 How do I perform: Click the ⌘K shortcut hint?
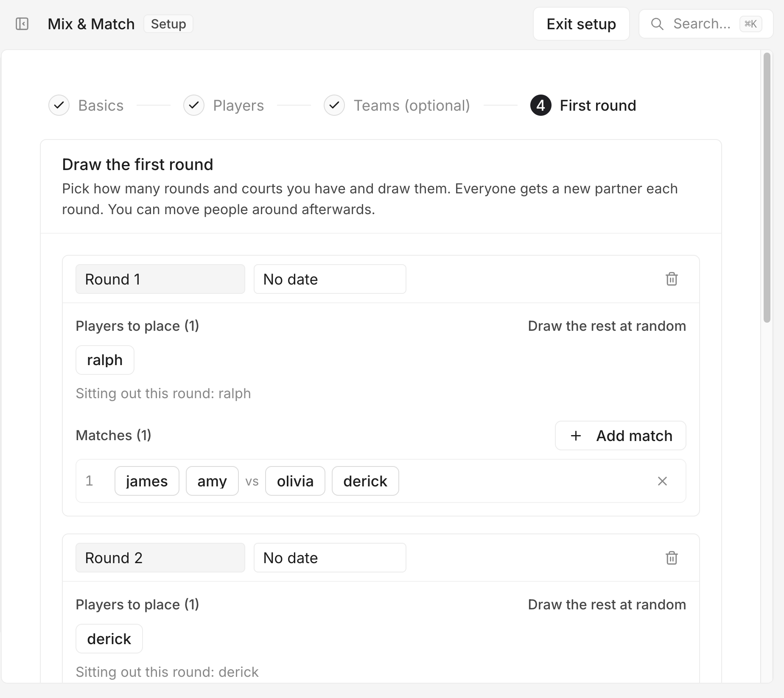click(x=750, y=24)
